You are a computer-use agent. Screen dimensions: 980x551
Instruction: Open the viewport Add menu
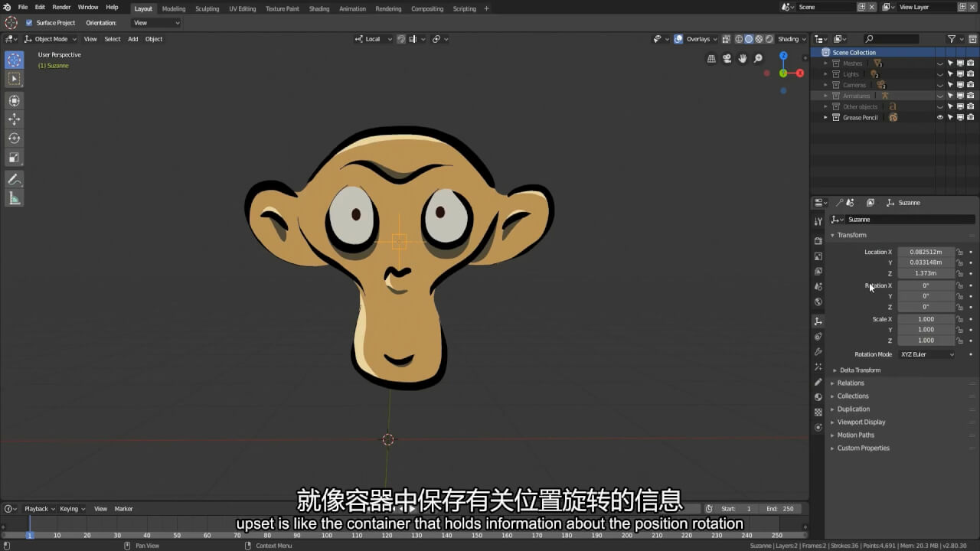pyautogui.click(x=132, y=39)
